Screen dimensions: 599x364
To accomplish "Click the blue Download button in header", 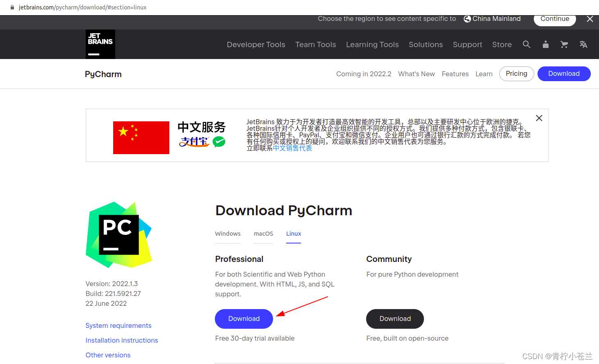I will (564, 74).
